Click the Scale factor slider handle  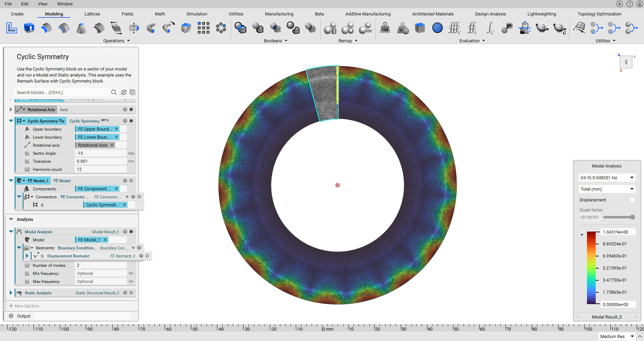tap(632, 217)
